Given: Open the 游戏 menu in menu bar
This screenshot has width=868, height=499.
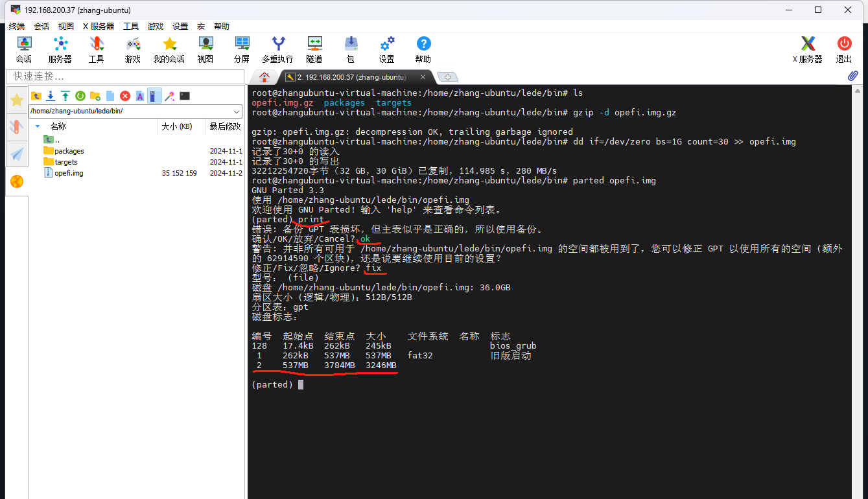Looking at the screenshot, I should point(156,27).
